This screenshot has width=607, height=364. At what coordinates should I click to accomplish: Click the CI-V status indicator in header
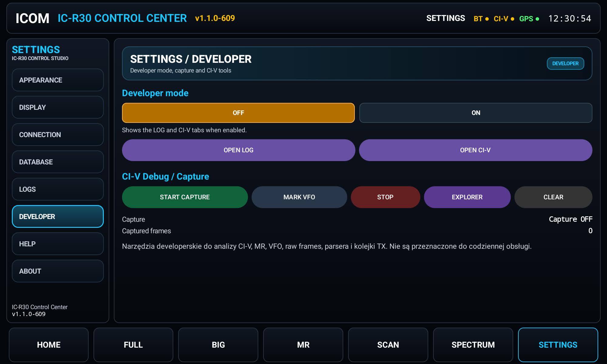point(504,19)
